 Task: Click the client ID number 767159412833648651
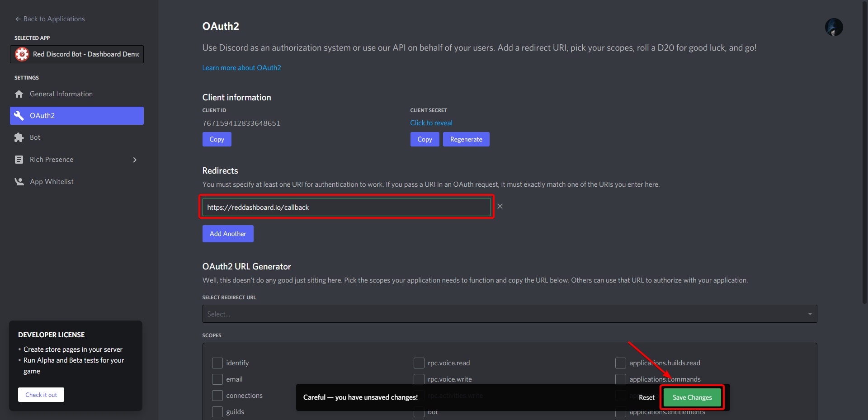[x=241, y=123]
